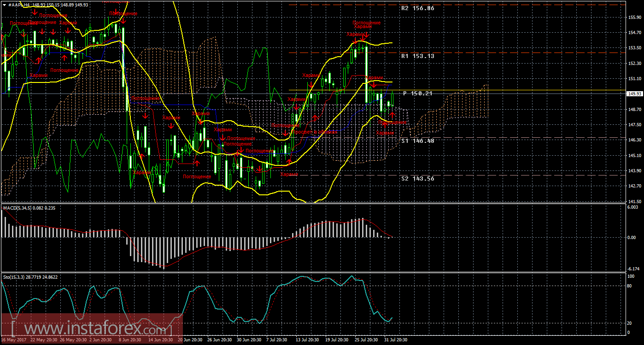644x345 pixels.
Task: Click the triangle arrow beside the #AAPL title
Action: click(x=4, y=4)
